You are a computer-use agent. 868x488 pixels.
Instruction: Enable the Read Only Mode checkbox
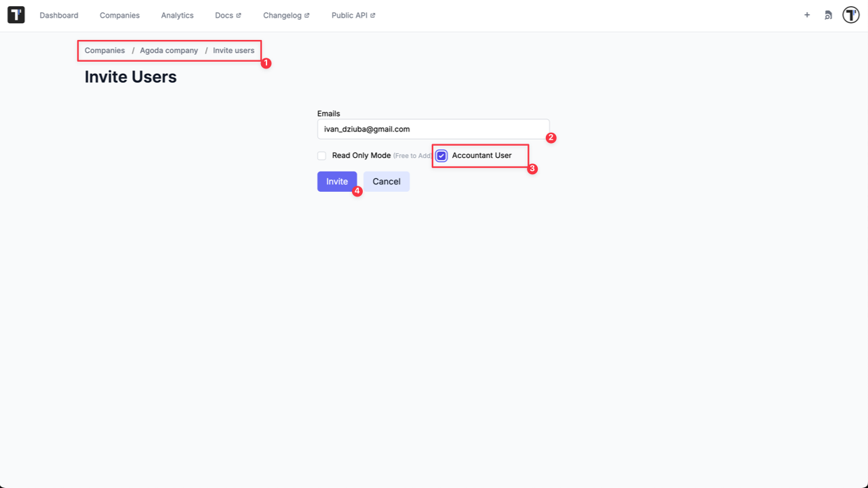coord(321,155)
